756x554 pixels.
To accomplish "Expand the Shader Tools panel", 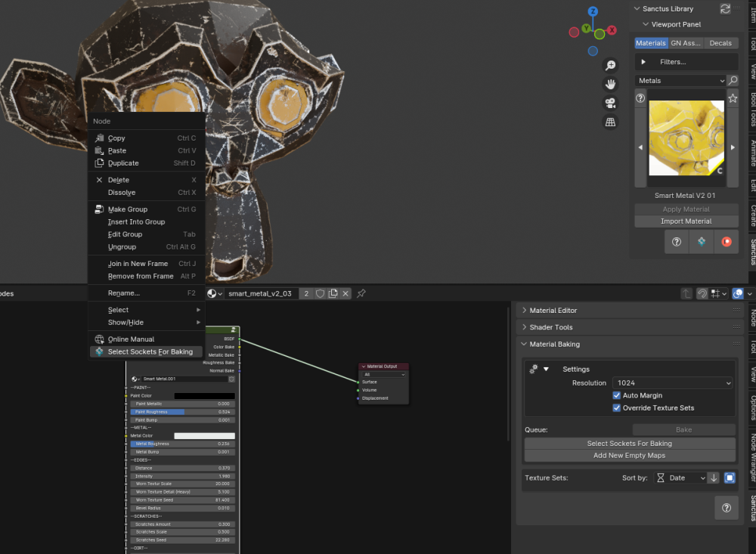I will pyautogui.click(x=551, y=327).
